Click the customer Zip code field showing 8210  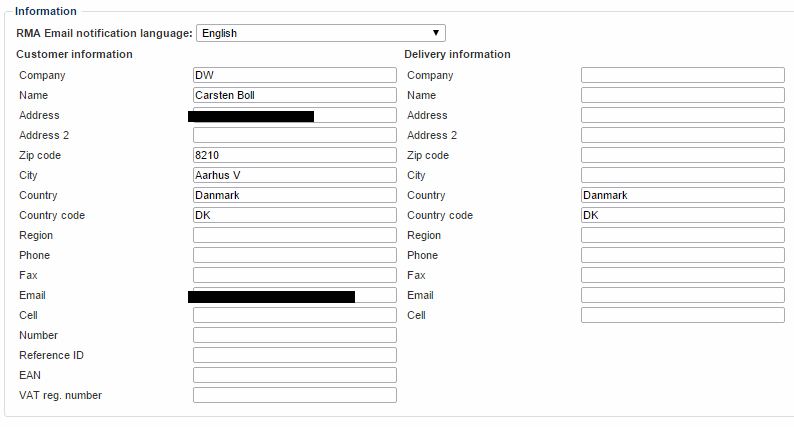tap(294, 155)
